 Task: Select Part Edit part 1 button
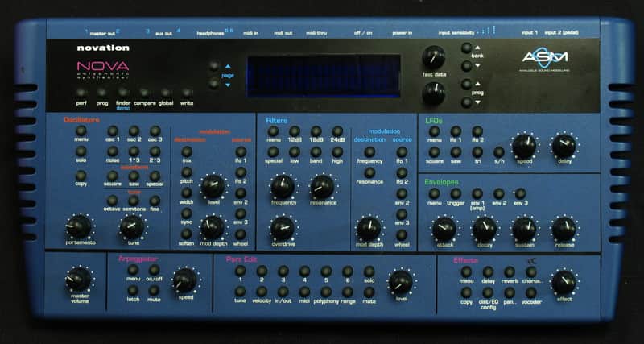tap(240, 271)
